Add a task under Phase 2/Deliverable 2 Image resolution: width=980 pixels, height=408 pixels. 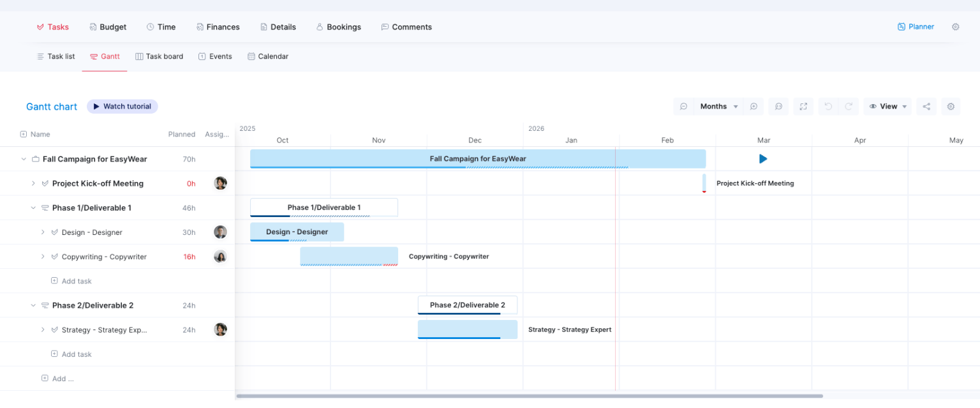click(71, 354)
